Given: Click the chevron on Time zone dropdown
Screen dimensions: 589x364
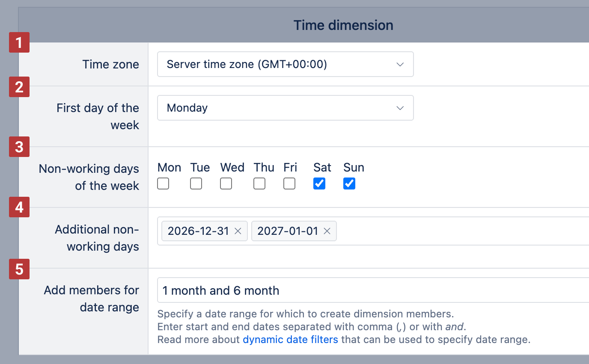Looking at the screenshot, I should click(400, 65).
